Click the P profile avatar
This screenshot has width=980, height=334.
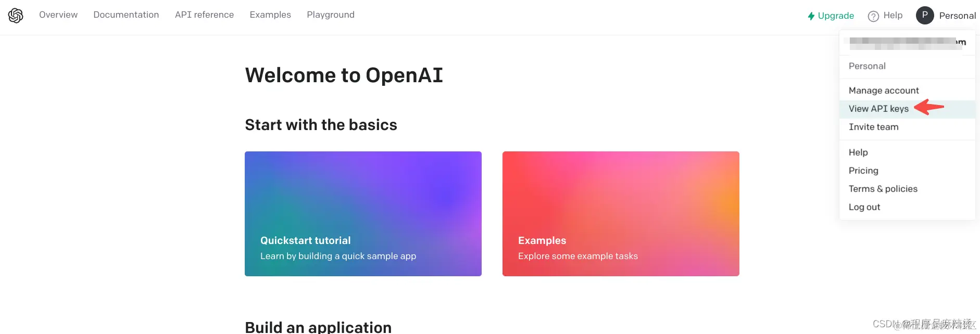click(925, 15)
